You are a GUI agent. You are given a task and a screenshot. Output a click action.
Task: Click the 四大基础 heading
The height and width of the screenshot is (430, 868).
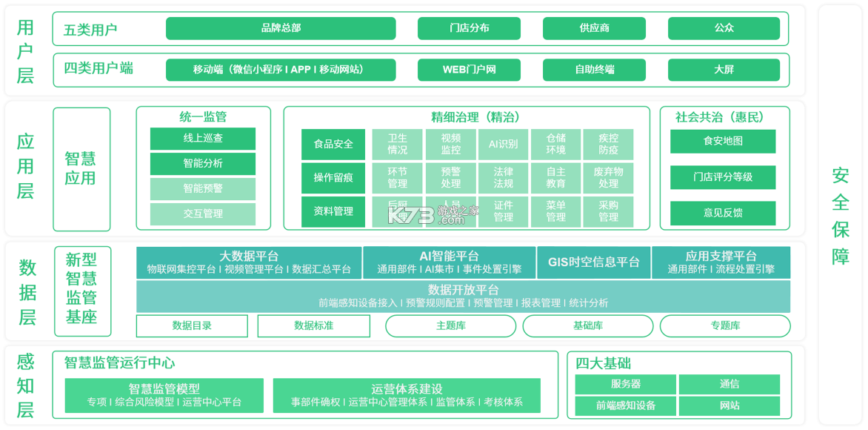click(603, 364)
